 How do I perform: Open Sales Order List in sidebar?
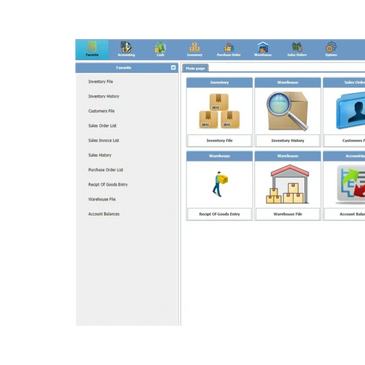click(102, 126)
